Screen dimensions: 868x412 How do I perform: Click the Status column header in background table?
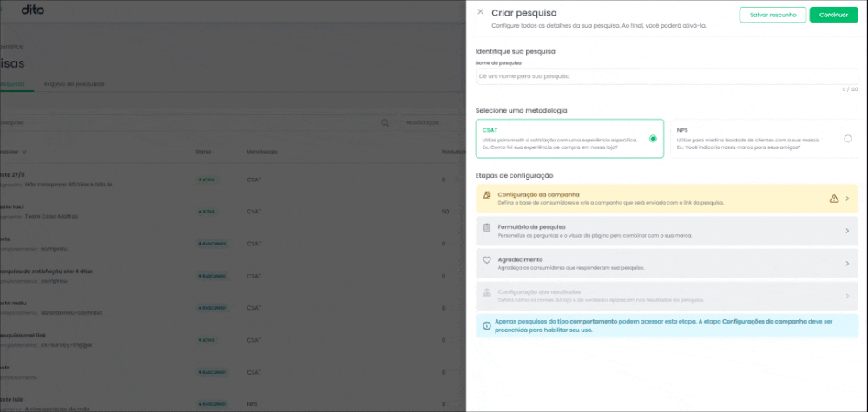[x=204, y=152]
